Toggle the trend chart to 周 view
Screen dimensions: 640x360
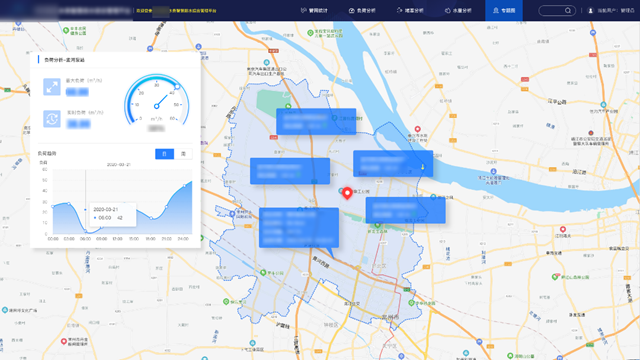point(183,154)
